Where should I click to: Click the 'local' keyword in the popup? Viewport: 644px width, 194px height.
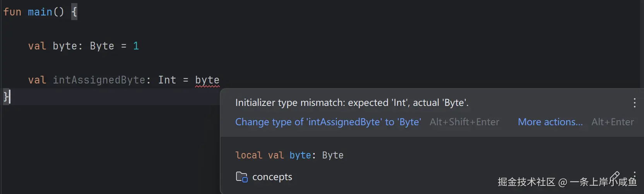click(x=248, y=155)
